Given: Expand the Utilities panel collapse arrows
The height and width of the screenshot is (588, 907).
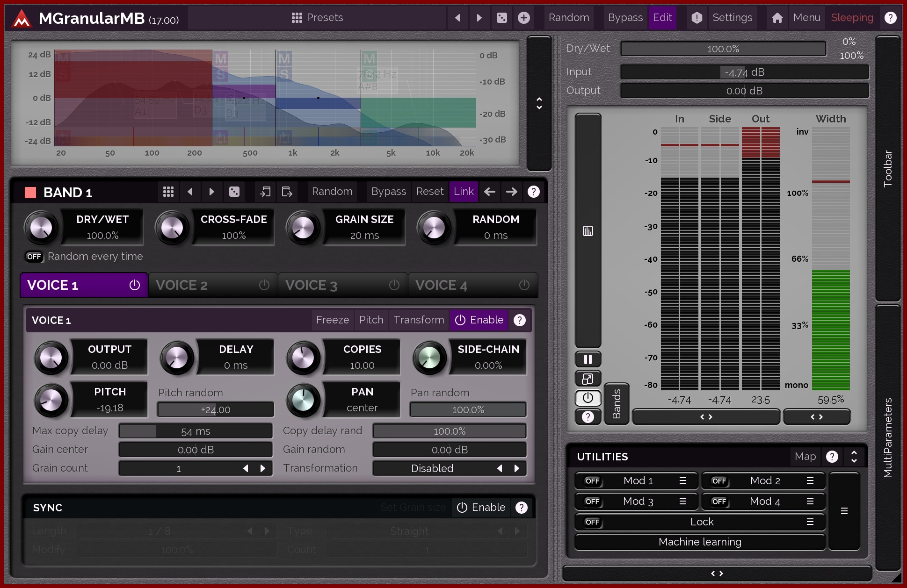Looking at the screenshot, I should pyautogui.click(x=854, y=457).
